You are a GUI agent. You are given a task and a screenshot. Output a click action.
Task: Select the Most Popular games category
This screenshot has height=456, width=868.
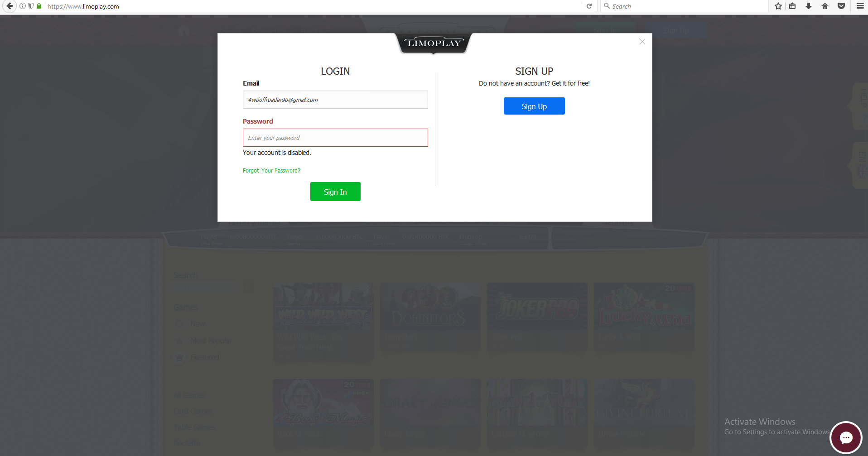211,341
